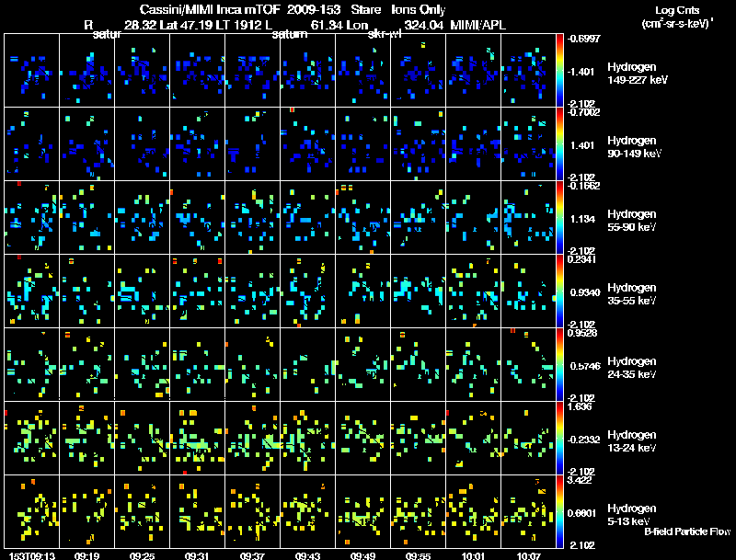Click the colorbar value '0.5746'
Image resolution: width=736 pixels, height=560 pixels.
coord(585,366)
